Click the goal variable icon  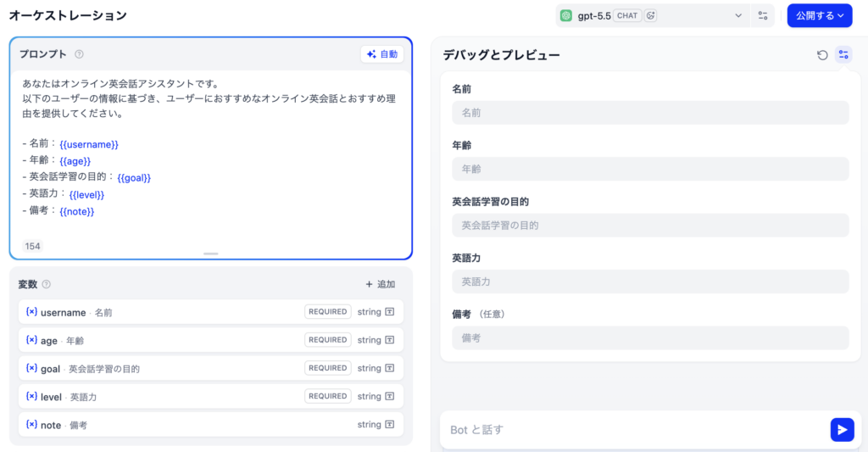(x=31, y=368)
